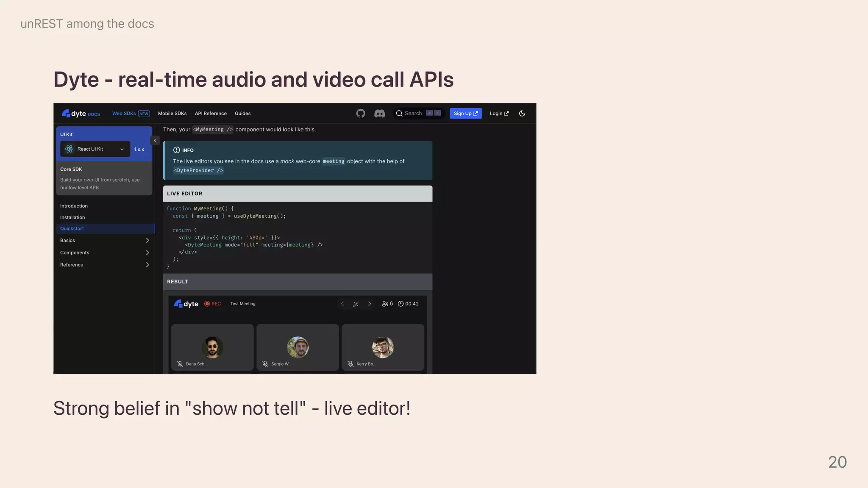Screen dimensions: 868x488
Task: Open the Introduction page
Action: [x=74, y=206]
